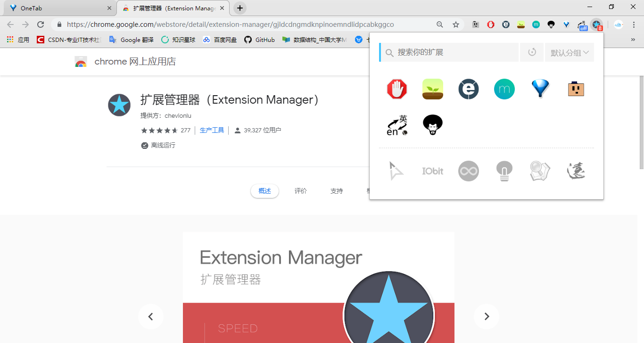Viewport: 644px width, 343px height.
Task: Click the orange socket-face extension icon in popup
Action: (x=576, y=89)
